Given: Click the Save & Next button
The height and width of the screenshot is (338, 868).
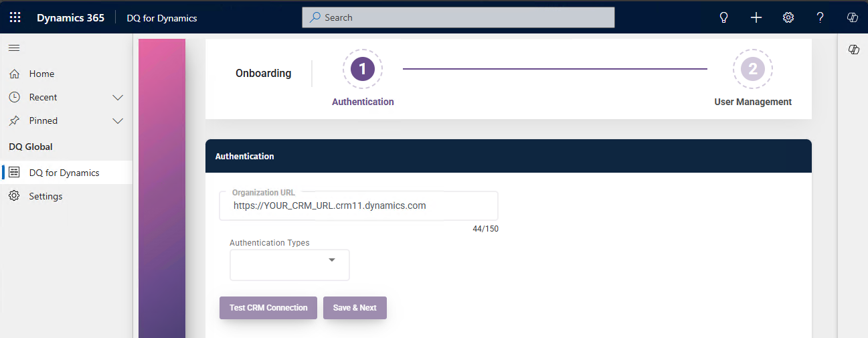Looking at the screenshot, I should coord(355,308).
